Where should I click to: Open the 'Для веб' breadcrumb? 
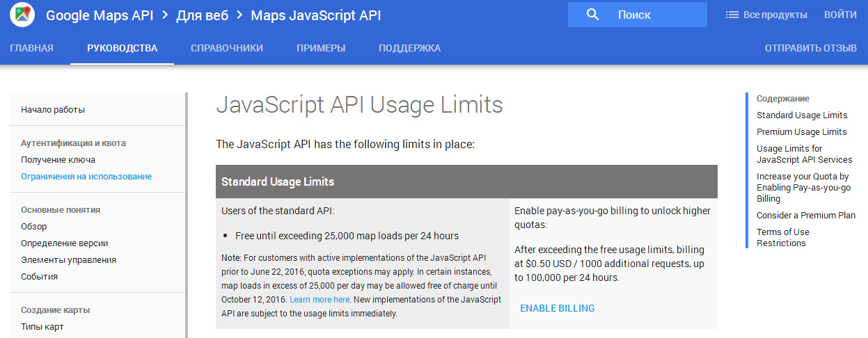(202, 15)
